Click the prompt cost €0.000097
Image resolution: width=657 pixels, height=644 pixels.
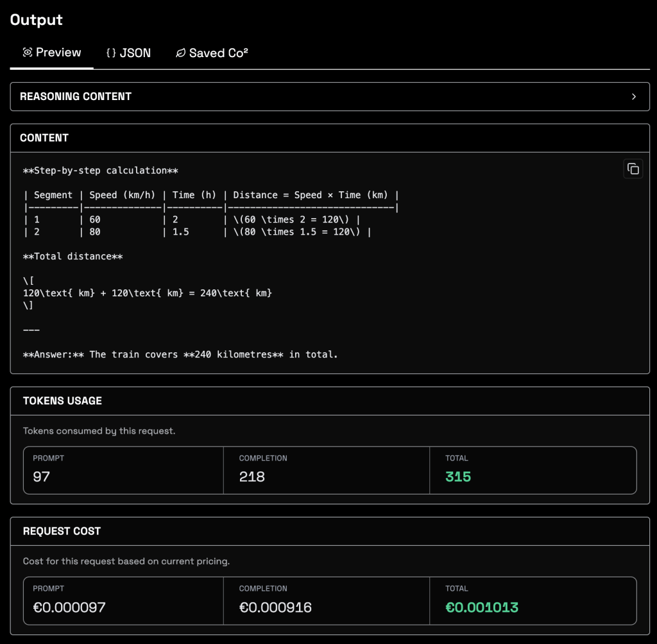(x=69, y=607)
